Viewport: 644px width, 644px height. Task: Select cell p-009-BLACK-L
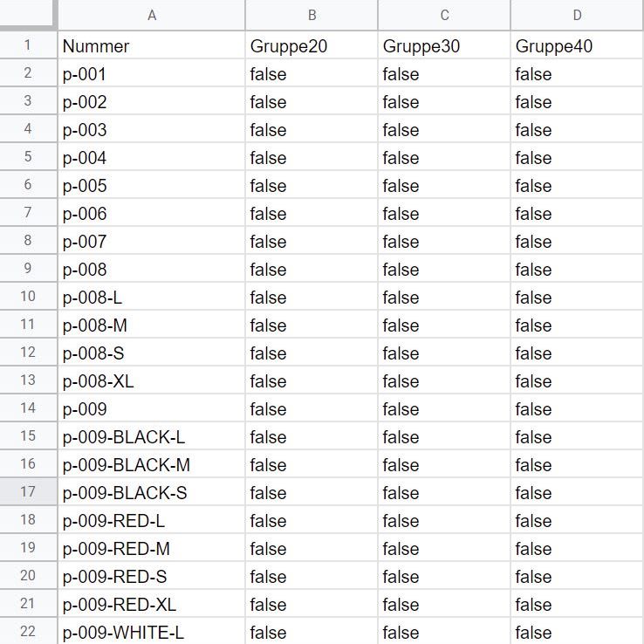(152, 436)
